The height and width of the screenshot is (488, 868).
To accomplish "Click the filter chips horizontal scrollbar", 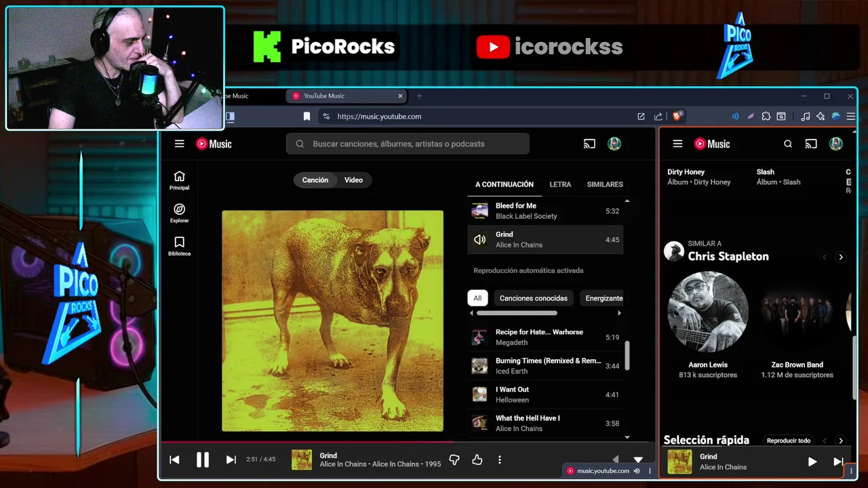I will click(517, 313).
